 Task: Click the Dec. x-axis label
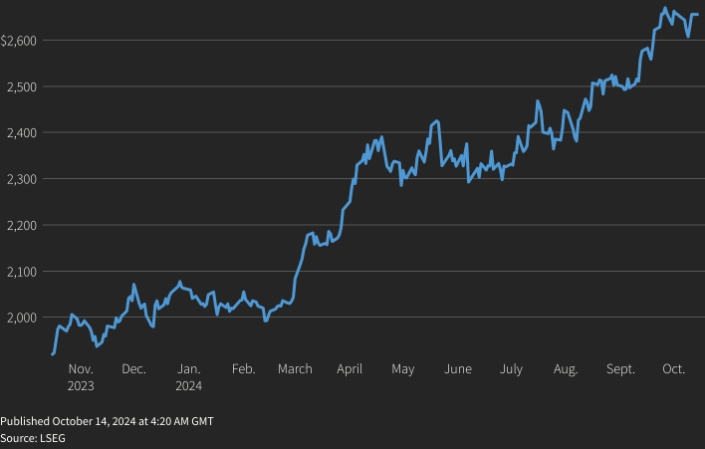pos(134,369)
